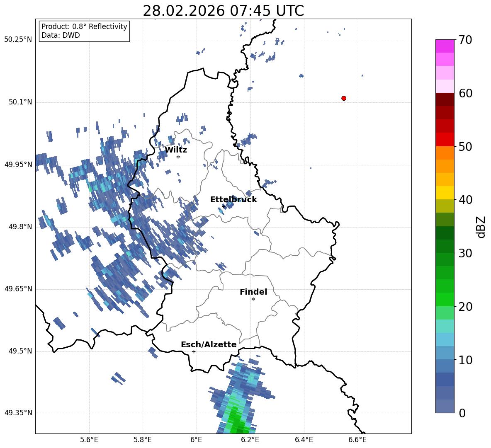This screenshot has height=448, width=491.
Task: Click the green radar echo south of Esch/Alzette
Action: click(x=236, y=421)
